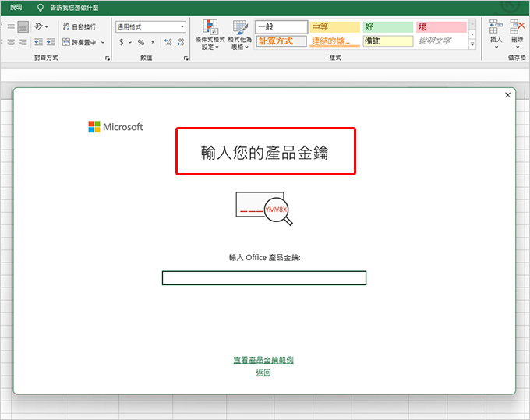
Task: Click 跨欄置中 merge and center
Action: point(79,42)
